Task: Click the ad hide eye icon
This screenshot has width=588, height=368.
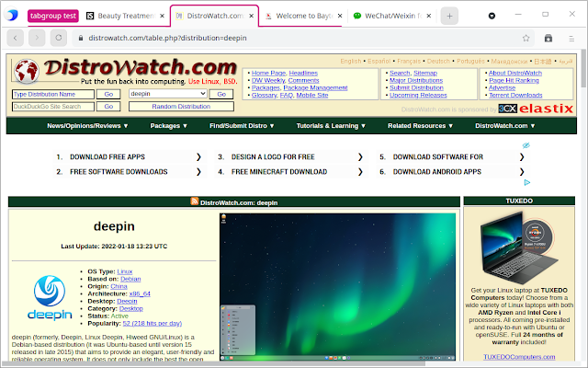Action: click(526, 145)
